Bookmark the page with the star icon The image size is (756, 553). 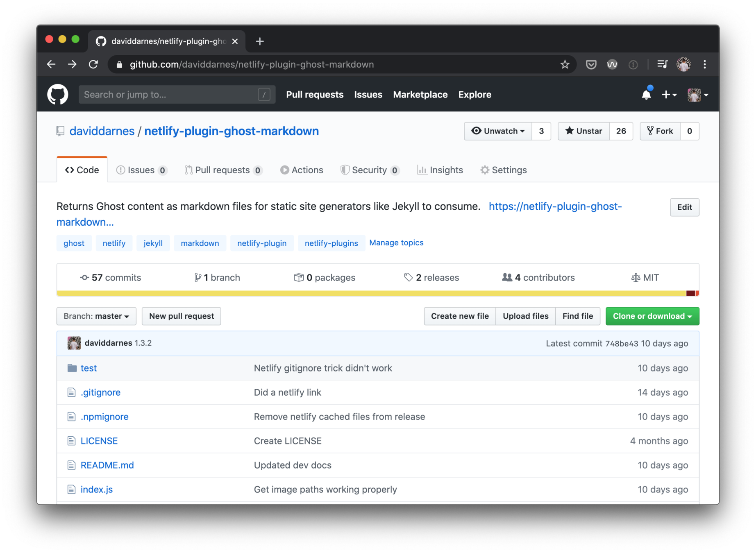(565, 64)
